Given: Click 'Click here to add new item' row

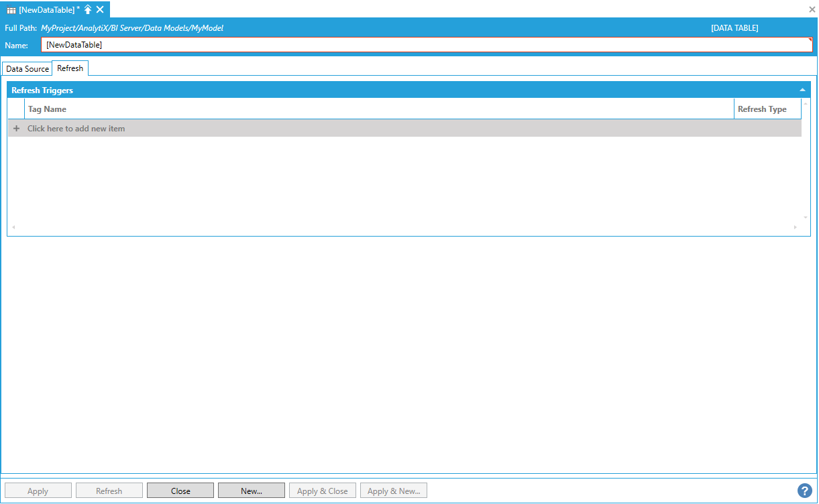Looking at the screenshot, I should [x=76, y=129].
